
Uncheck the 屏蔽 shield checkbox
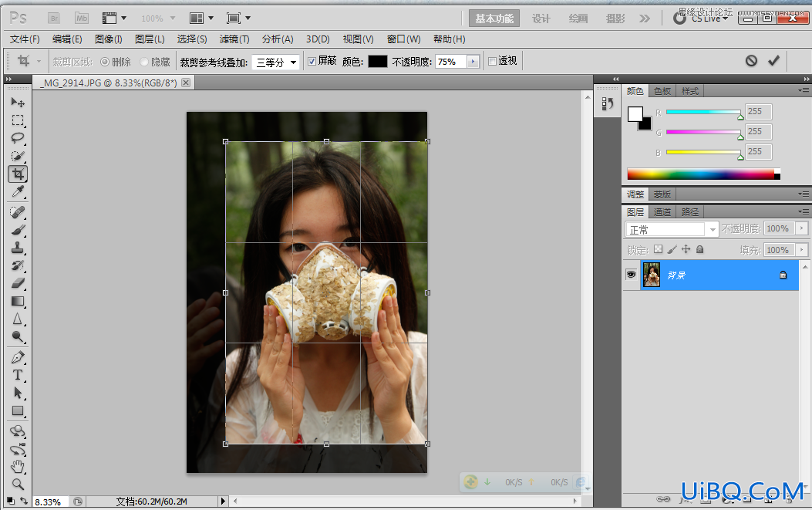[312, 61]
